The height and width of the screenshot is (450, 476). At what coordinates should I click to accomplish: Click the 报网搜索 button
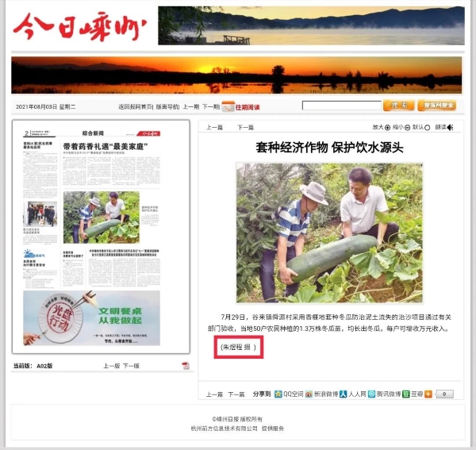pyautogui.click(x=436, y=106)
